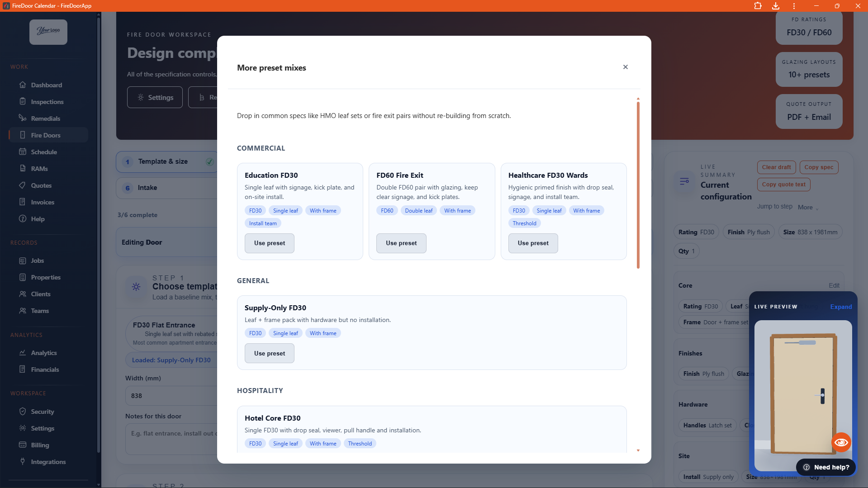This screenshot has height=488, width=868.
Task: Open Schedule via its calendar icon
Action: pyautogui.click(x=23, y=152)
